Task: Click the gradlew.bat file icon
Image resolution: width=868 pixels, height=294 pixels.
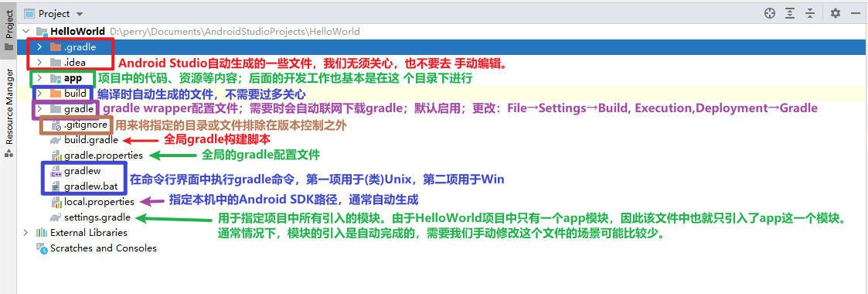Action: 56,186
